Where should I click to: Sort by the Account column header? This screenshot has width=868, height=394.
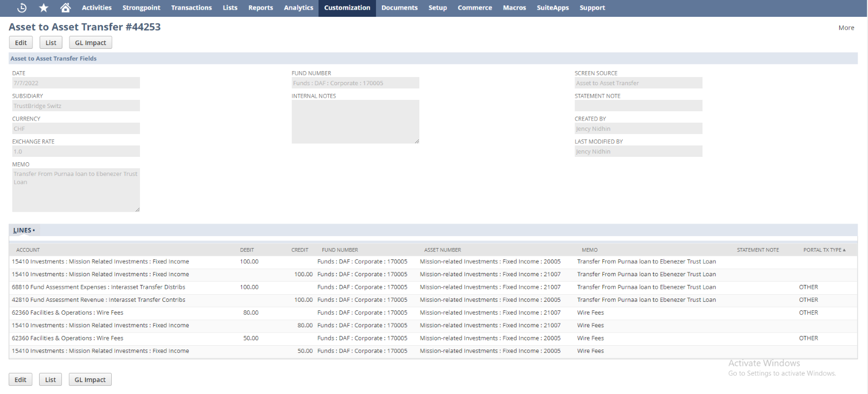28,250
